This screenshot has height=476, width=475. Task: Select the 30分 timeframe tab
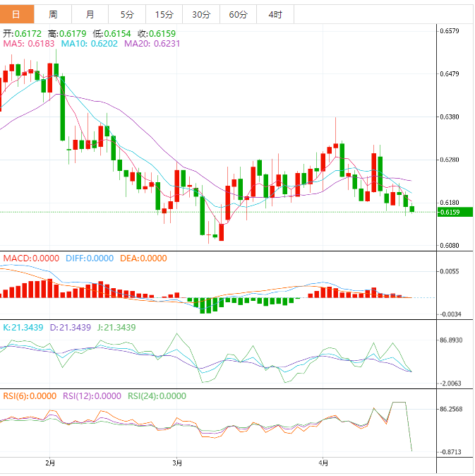point(201,14)
